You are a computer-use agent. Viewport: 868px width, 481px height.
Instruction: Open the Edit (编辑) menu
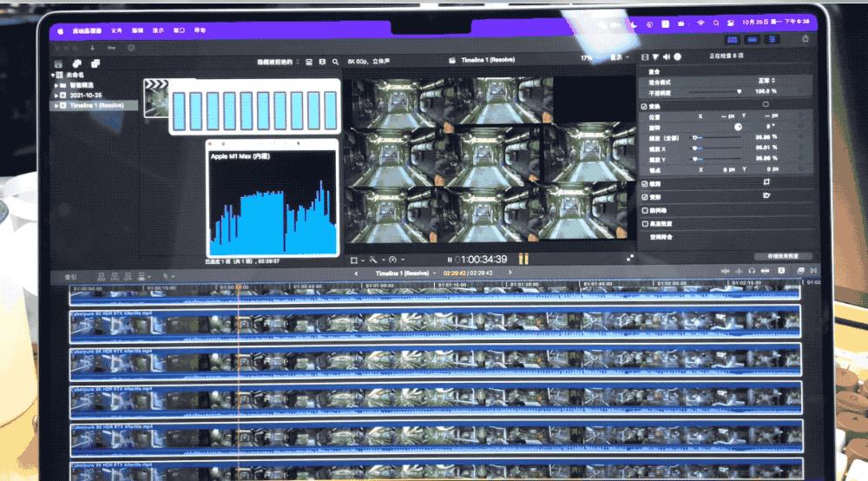136,30
